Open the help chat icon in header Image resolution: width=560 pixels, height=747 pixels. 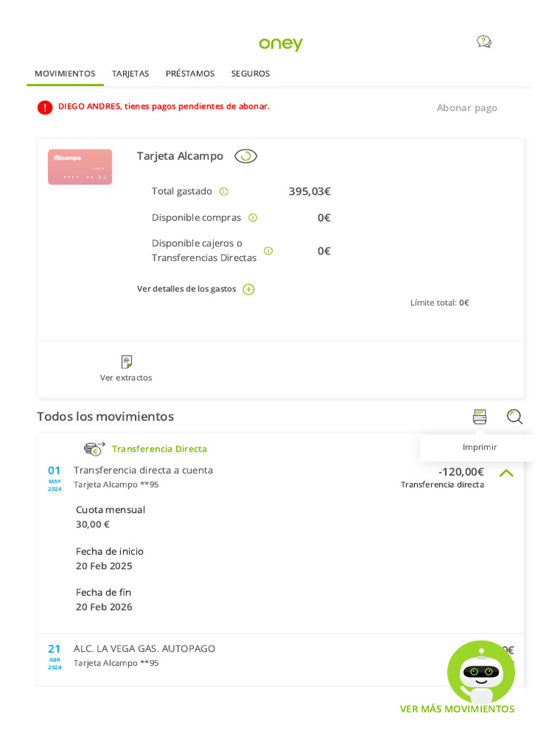coord(483,42)
